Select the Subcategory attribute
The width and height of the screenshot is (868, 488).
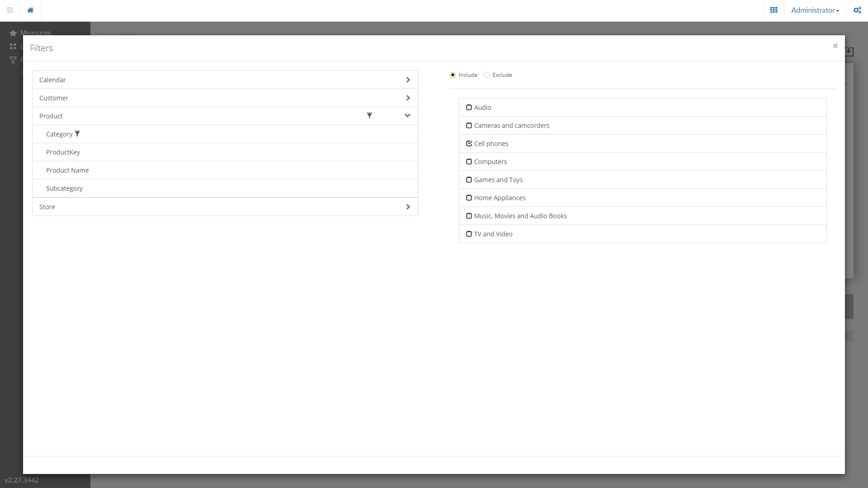(64, 188)
